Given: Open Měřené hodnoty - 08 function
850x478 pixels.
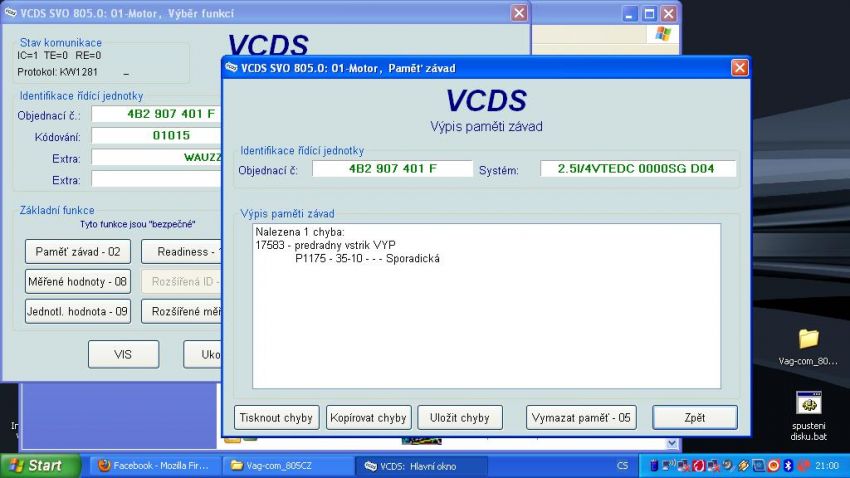Looking at the screenshot, I should 78,281.
